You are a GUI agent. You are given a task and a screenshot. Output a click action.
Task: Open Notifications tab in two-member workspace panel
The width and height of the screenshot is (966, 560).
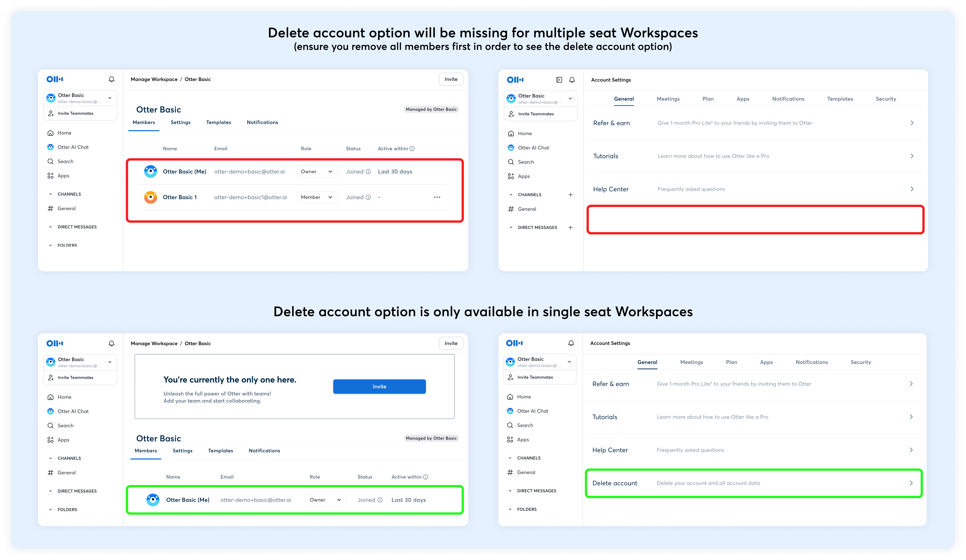(263, 123)
